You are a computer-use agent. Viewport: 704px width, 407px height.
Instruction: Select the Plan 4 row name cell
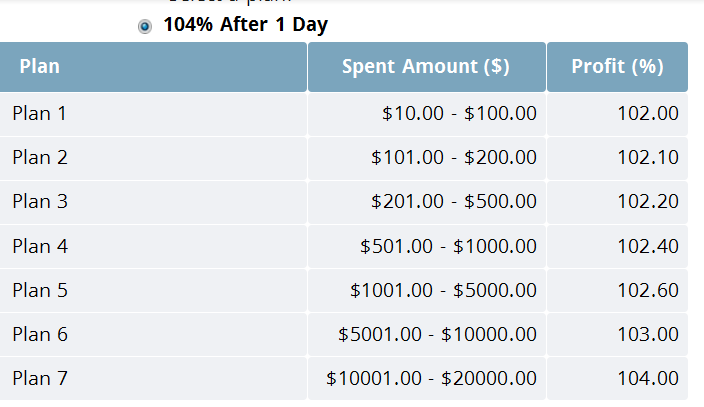coord(40,246)
